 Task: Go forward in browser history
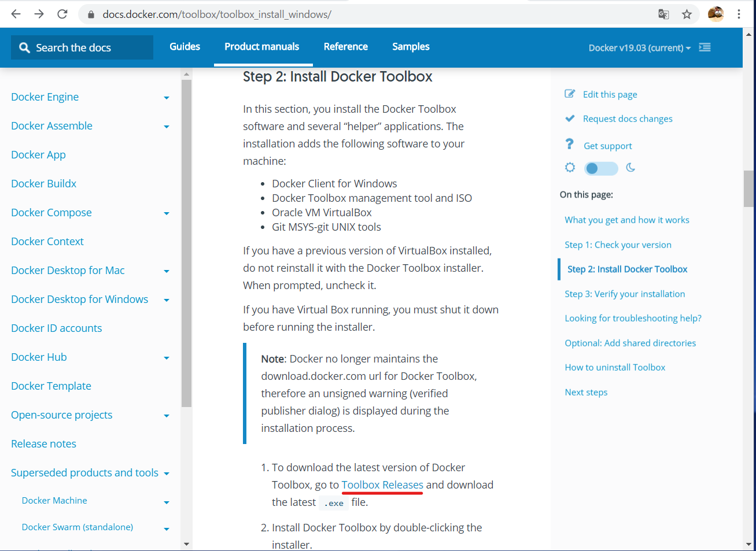click(39, 14)
